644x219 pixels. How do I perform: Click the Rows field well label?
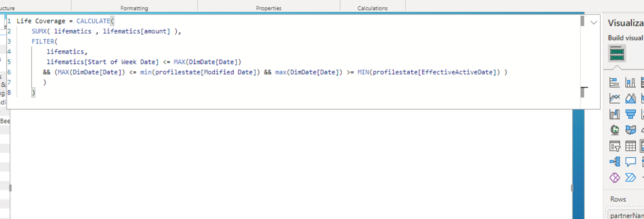[618, 199]
